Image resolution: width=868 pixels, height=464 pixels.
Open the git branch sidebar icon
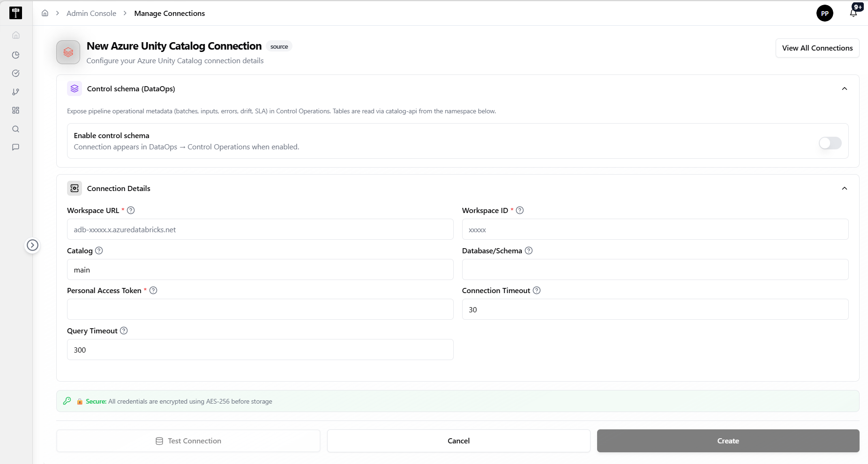click(x=15, y=92)
